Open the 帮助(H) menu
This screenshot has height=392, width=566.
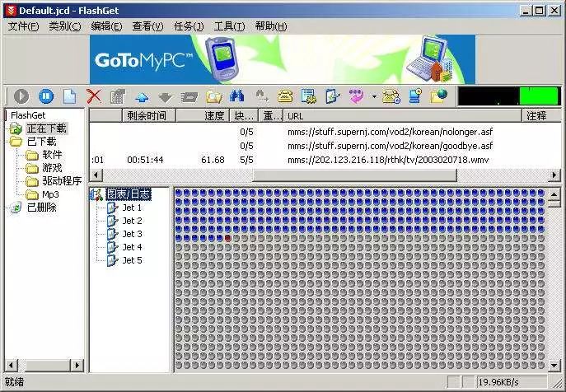point(271,26)
